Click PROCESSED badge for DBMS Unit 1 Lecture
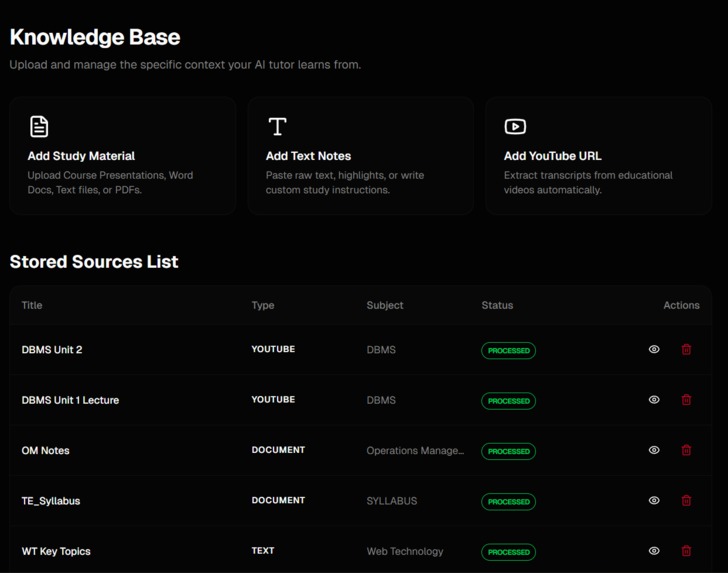728x573 pixels. (508, 401)
